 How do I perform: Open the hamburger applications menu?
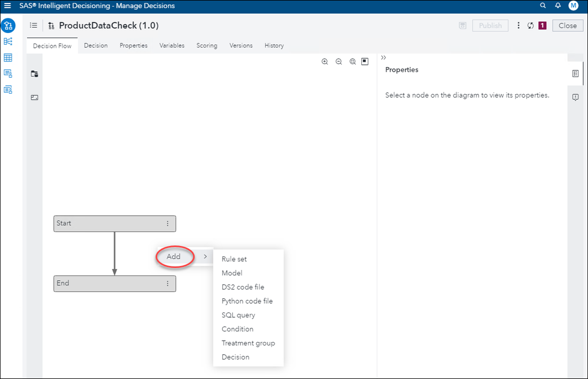tap(8, 6)
